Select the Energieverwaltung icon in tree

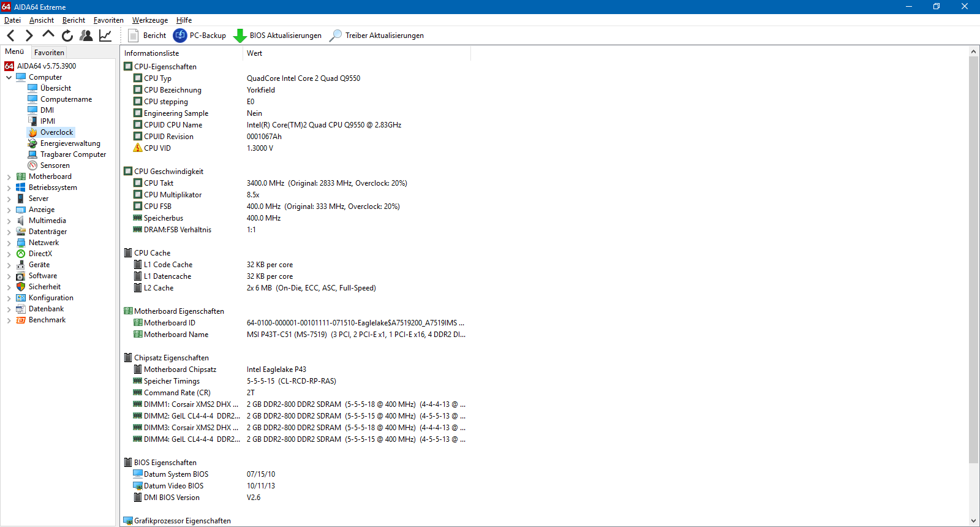(32, 143)
